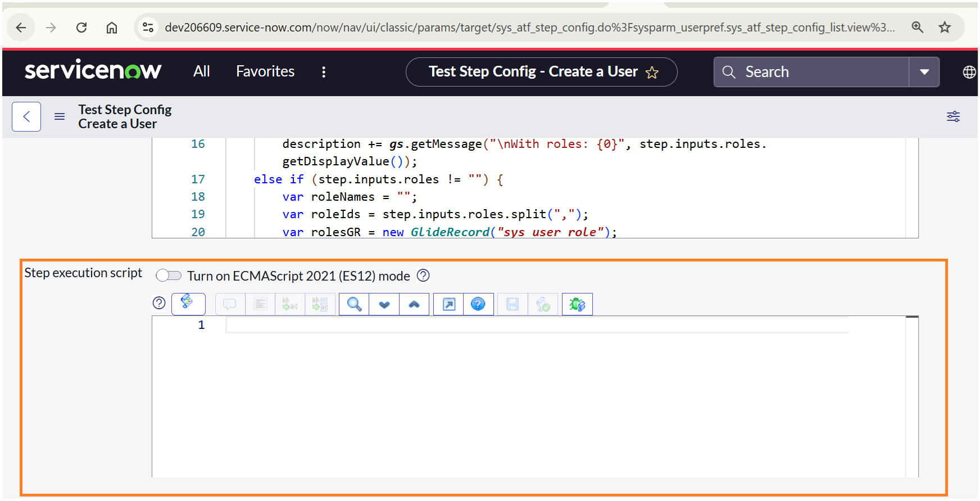This screenshot has height=501, width=980.
Task: Click the "Step execution script" field label
Action: [x=83, y=273]
